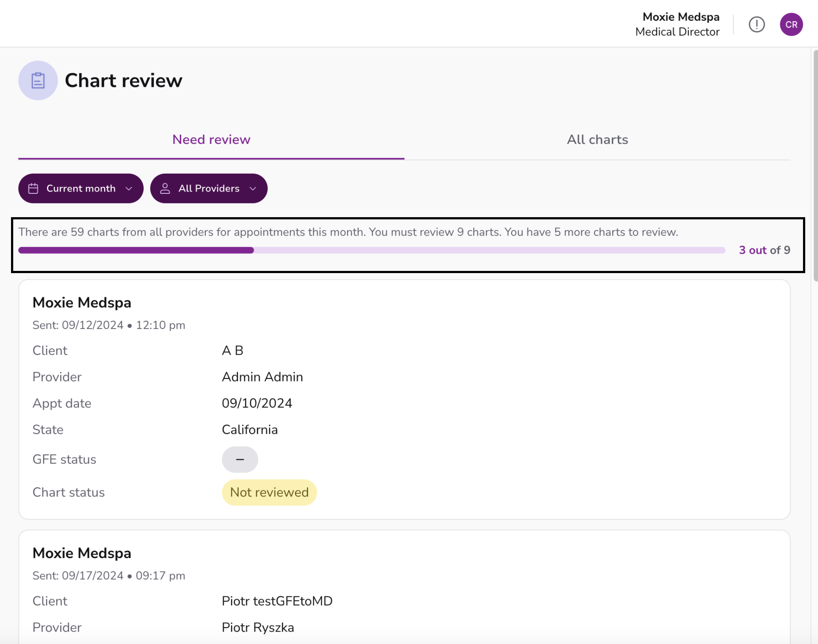
Task: Click the person icon in All Providers filter
Action: [x=165, y=189]
